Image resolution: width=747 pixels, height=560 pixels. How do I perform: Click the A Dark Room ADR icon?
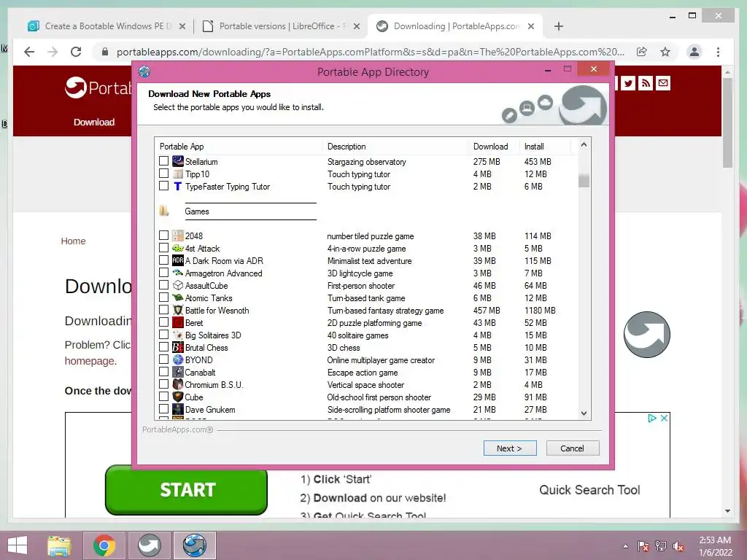coord(178,260)
